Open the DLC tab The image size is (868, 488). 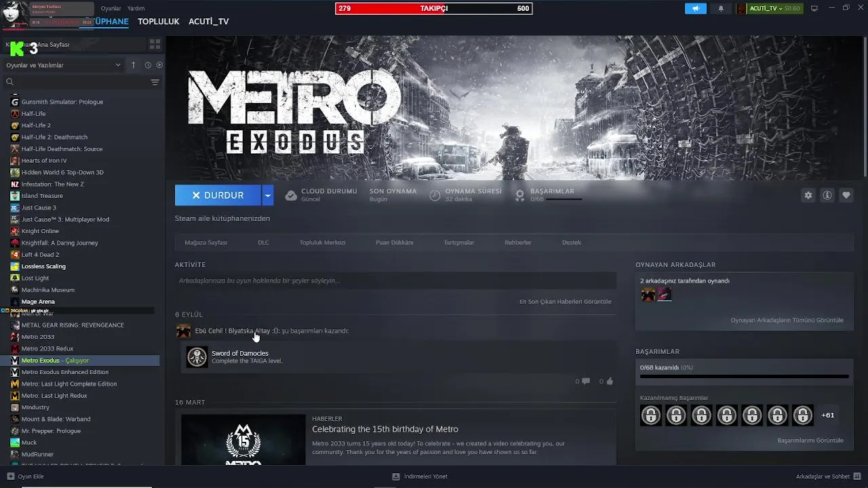[263, 243]
